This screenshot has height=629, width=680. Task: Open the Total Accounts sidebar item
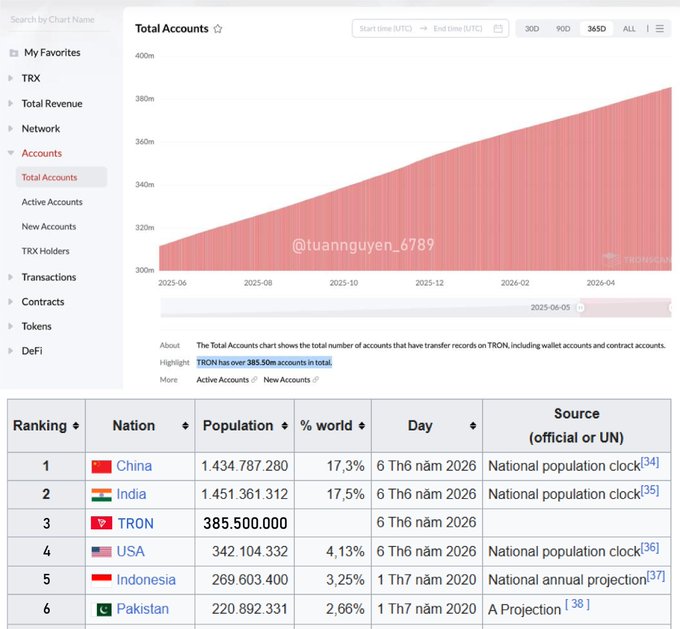click(x=61, y=177)
